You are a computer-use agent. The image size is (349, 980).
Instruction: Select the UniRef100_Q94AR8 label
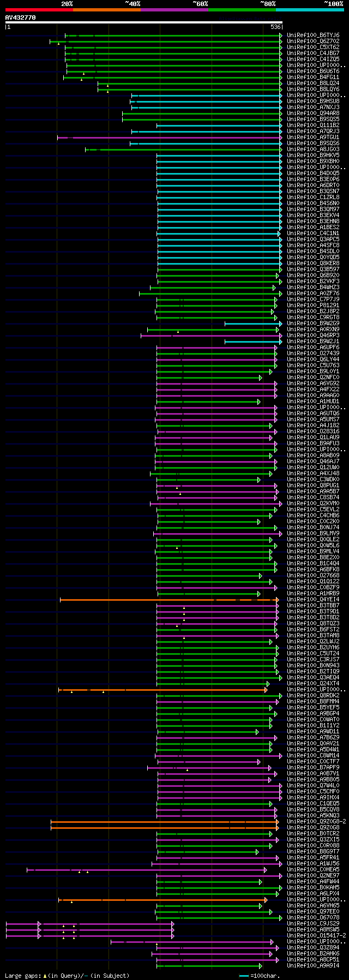313,113
